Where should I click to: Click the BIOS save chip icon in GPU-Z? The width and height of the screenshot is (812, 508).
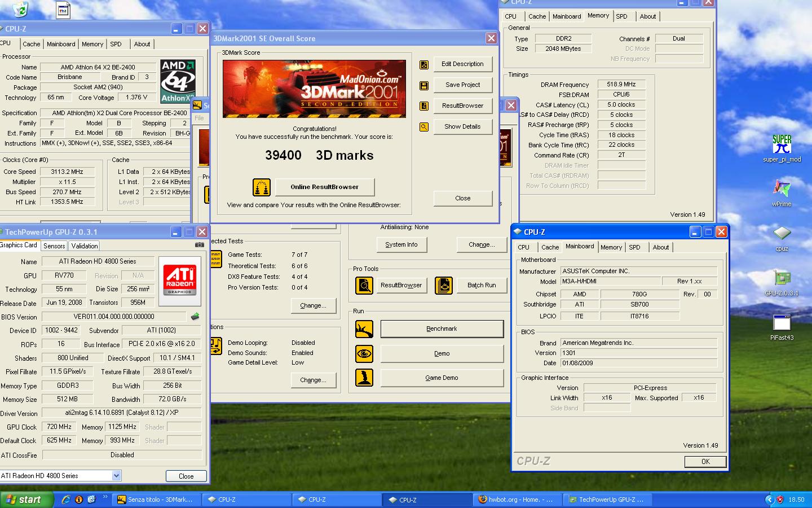point(195,317)
